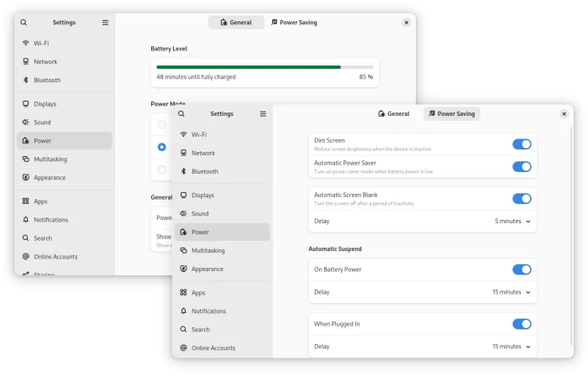Select Apps in the back window sidebar

(65, 201)
